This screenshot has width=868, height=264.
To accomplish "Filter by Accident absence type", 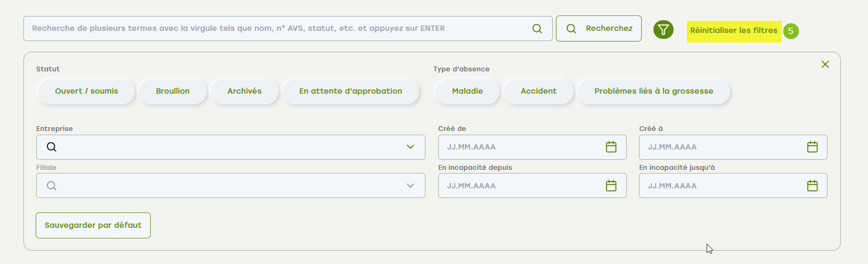I will [538, 91].
